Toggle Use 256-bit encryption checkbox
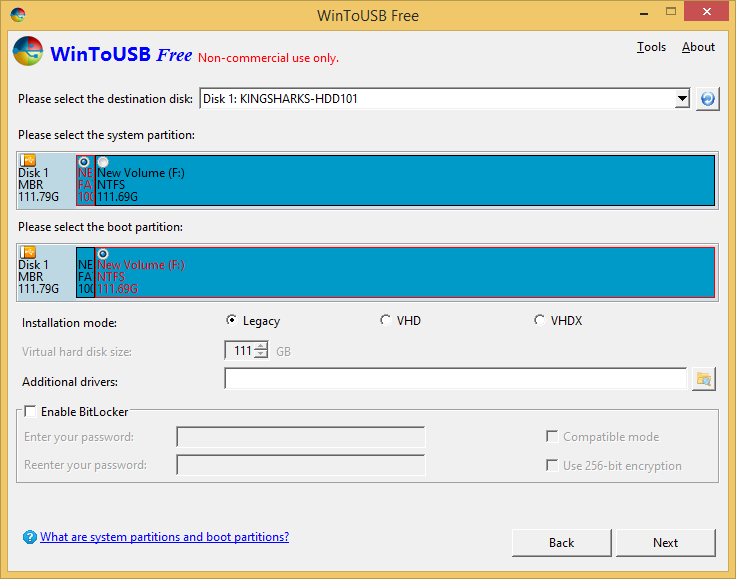This screenshot has width=736, height=579. coord(552,465)
